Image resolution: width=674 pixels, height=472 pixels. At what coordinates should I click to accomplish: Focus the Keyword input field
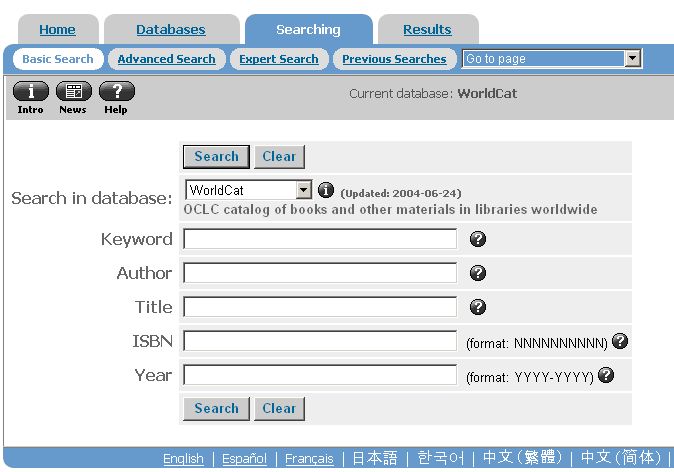320,239
